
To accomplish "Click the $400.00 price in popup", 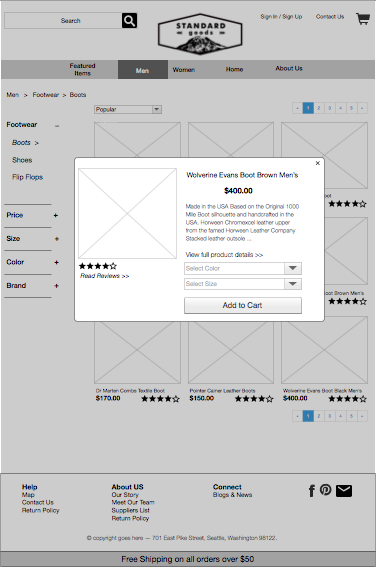I will (x=238, y=191).
